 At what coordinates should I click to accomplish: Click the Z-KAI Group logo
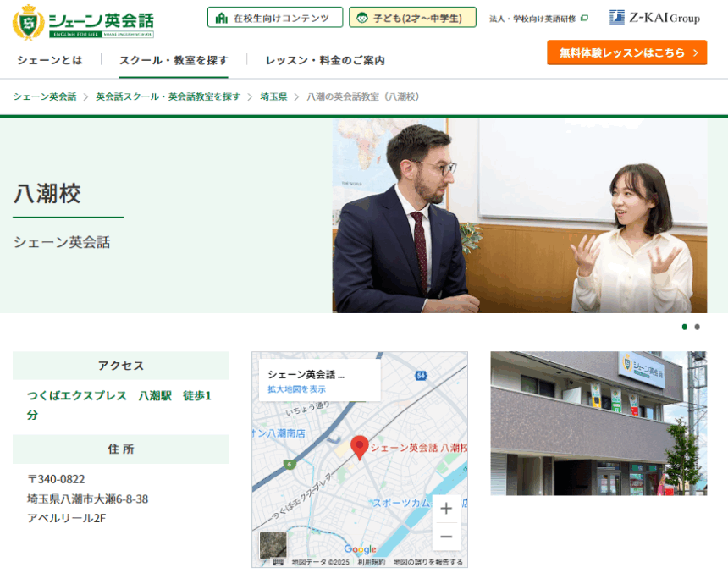[654, 18]
